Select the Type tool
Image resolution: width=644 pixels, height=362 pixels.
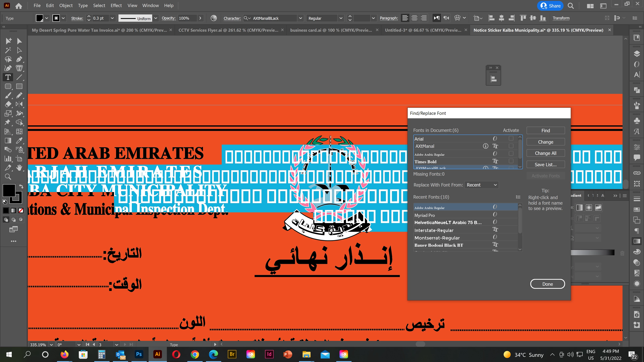pyautogui.click(x=8, y=77)
